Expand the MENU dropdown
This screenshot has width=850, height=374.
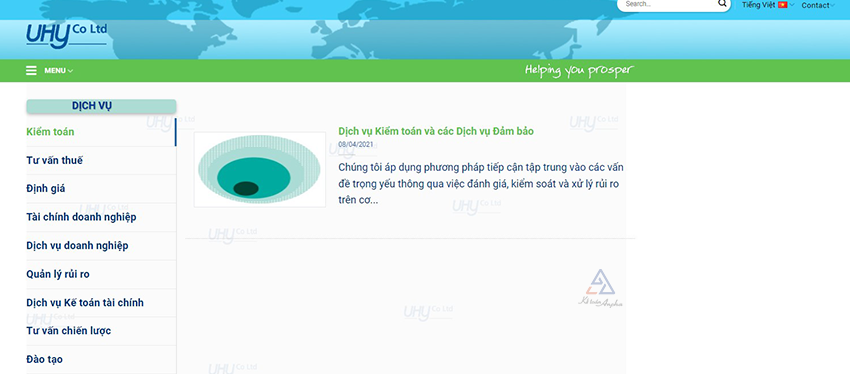59,70
